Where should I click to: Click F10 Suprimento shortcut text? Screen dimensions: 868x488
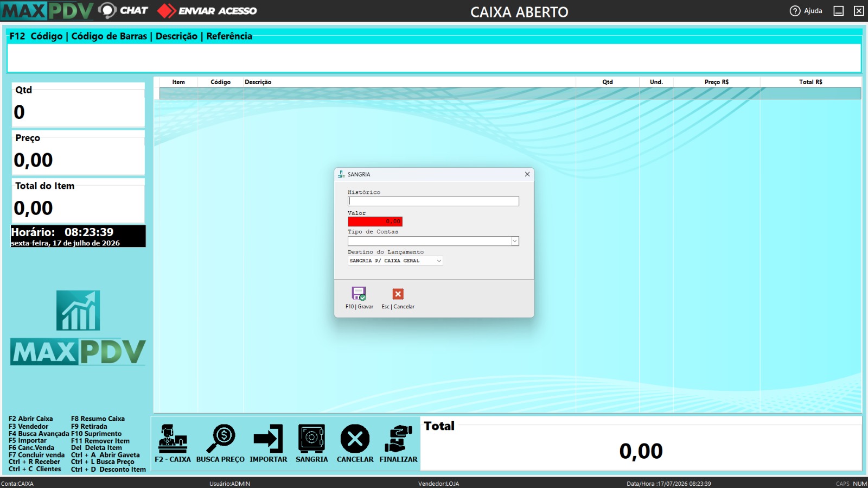[x=96, y=434]
